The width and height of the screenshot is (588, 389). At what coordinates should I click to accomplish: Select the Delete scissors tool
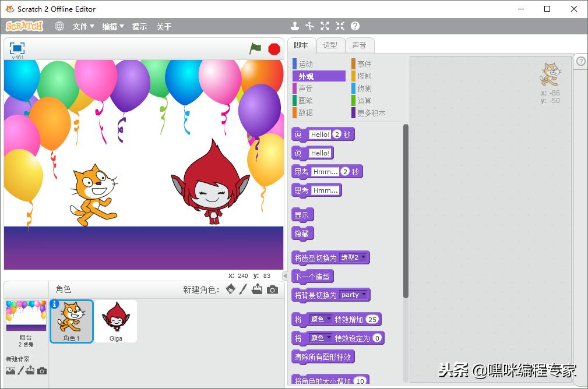[x=309, y=26]
